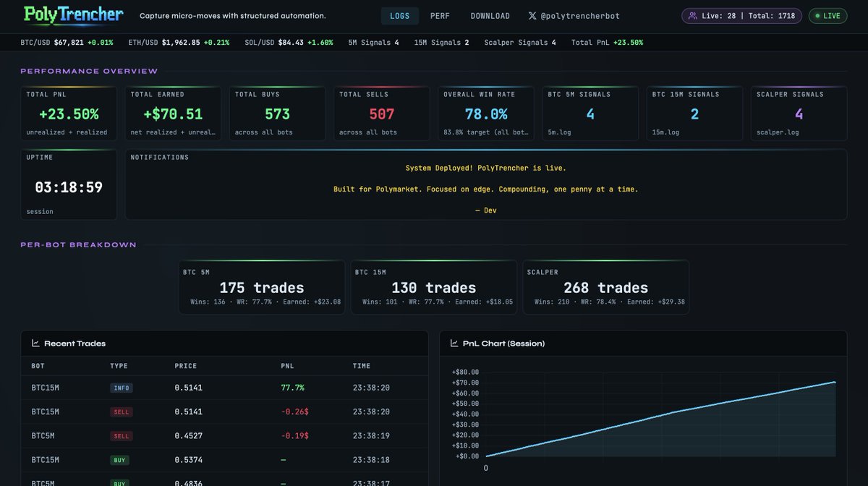The width and height of the screenshot is (868, 486).
Task: Click the 23:38:19 time cell
Action: 371,436
